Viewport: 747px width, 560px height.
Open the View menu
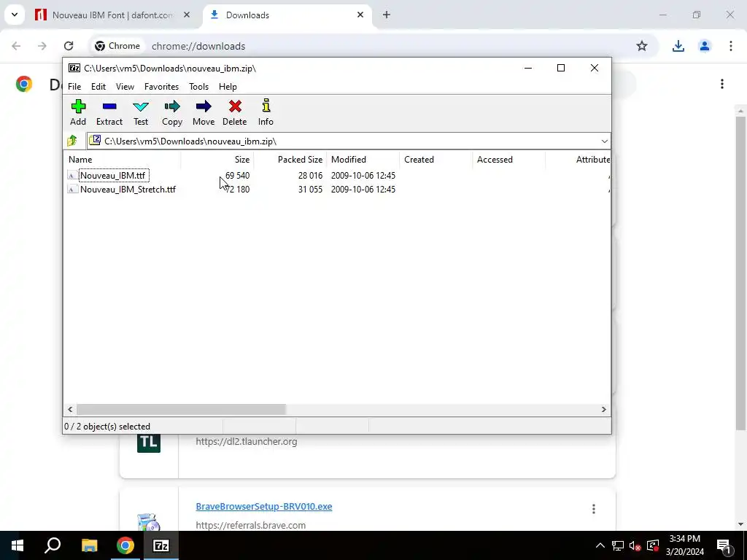pyautogui.click(x=125, y=87)
